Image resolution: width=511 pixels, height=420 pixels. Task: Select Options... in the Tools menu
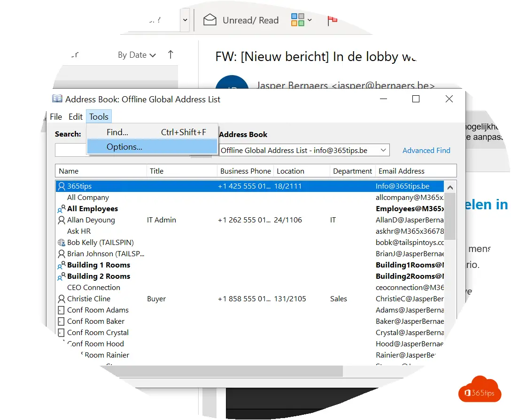[152, 147]
